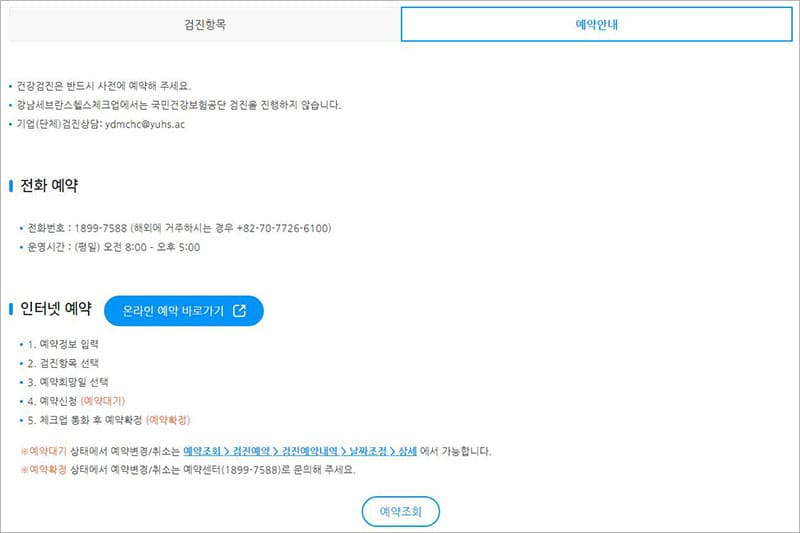The height and width of the screenshot is (533, 800).
Task: Click the orange (예약대기) label in step 4
Action: [103, 401]
